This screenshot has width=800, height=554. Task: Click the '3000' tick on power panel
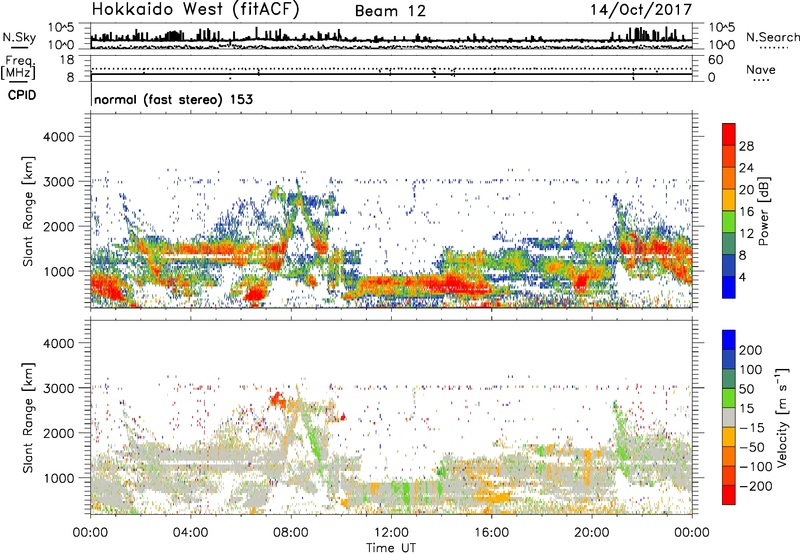[x=59, y=182]
